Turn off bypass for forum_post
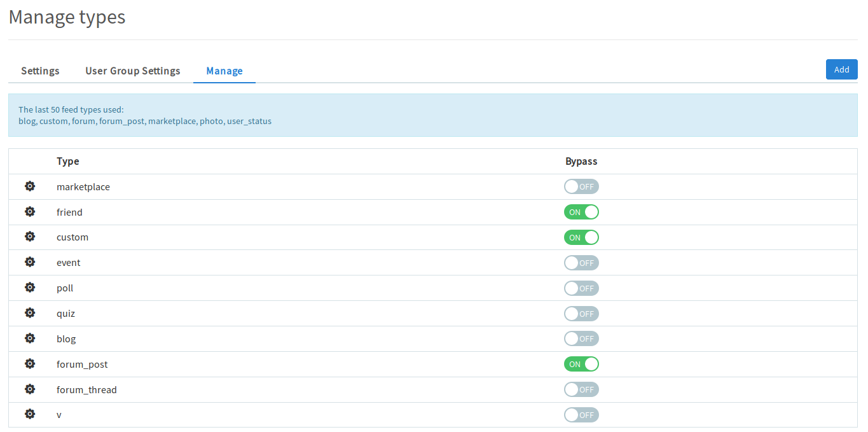 point(581,364)
